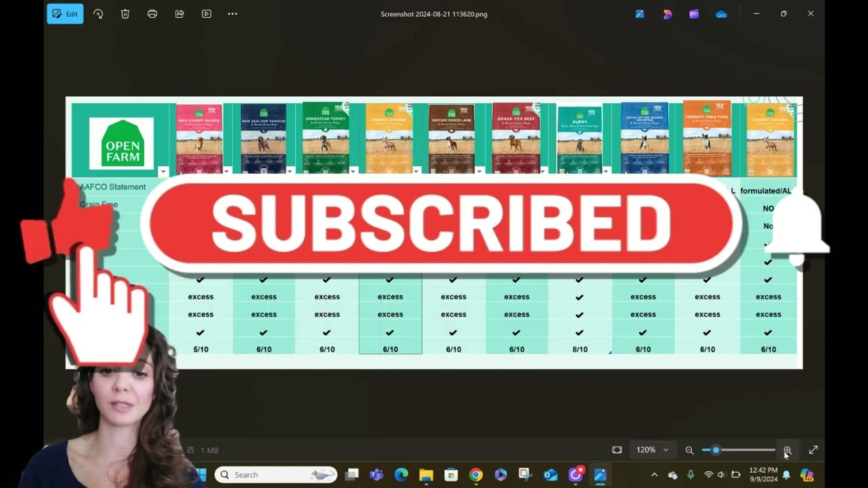868x488 pixels.
Task: Show hidden icons with the tray chevron
Action: [654, 475]
